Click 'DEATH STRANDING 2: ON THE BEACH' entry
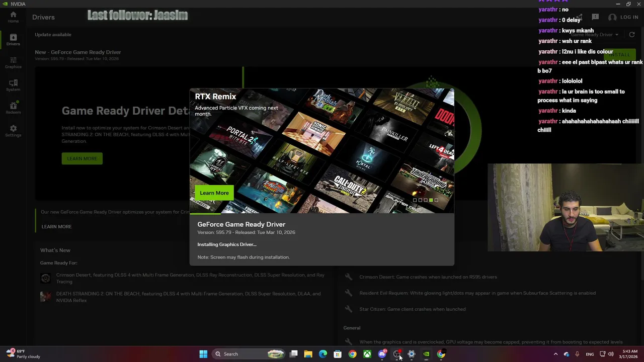The width and height of the screenshot is (644, 362). pyautogui.click(x=188, y=297)
